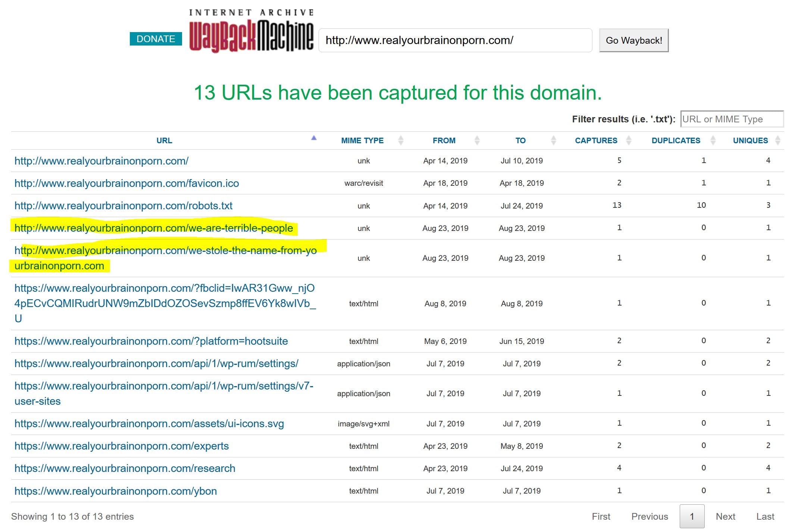This screenshot has height=532, width=792.
Task: Click the URL column sort arrow
Action: (314, 138)
